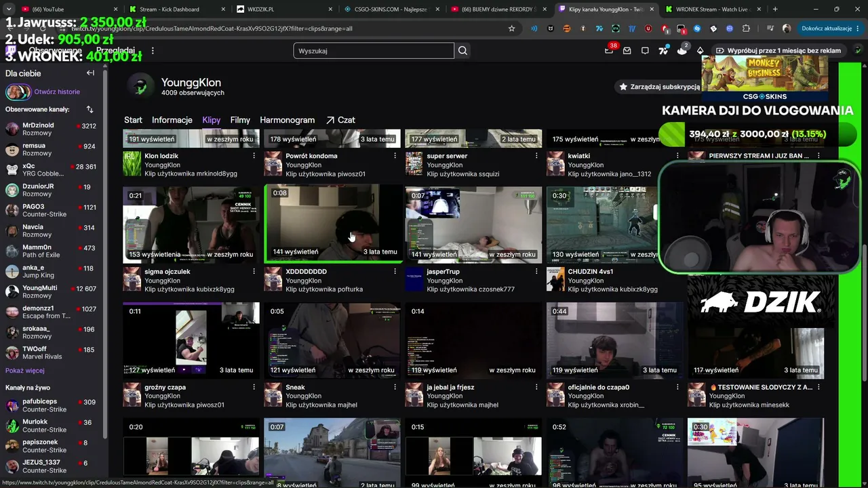Click 'Zarządzaj subskrypcją' button
This screenshot has height=488, width=868.
click(659, 87)
